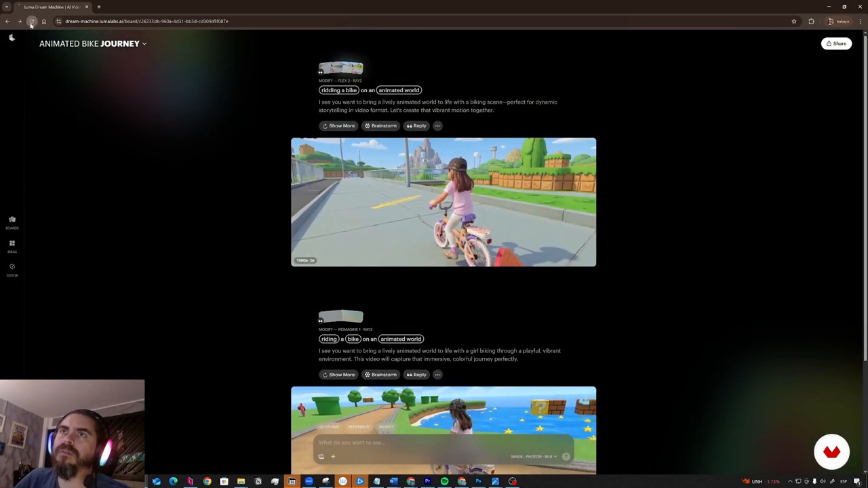The height and width of the screenshot is (488, 868).
Task: Click the plus icon in the prompt bar
Action: click(x=333, y=457)
